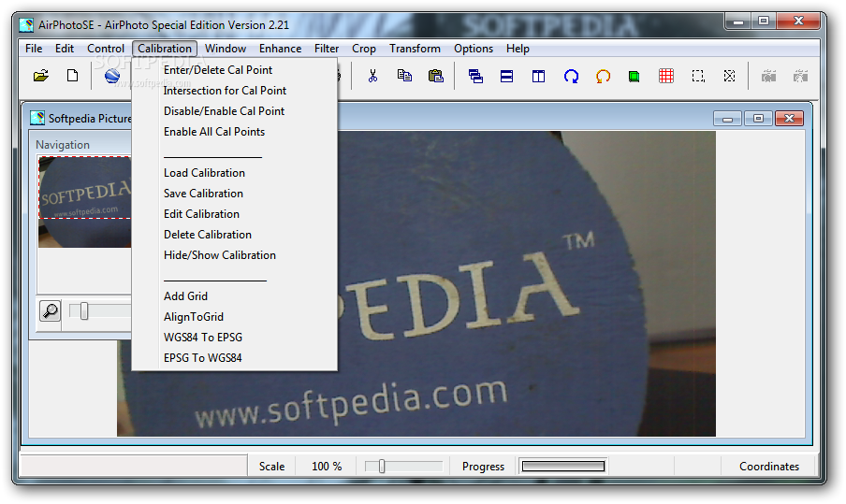Click the last greyed camera icon
This screenshot has height=504, width=846.
click(x=801, y=77)
